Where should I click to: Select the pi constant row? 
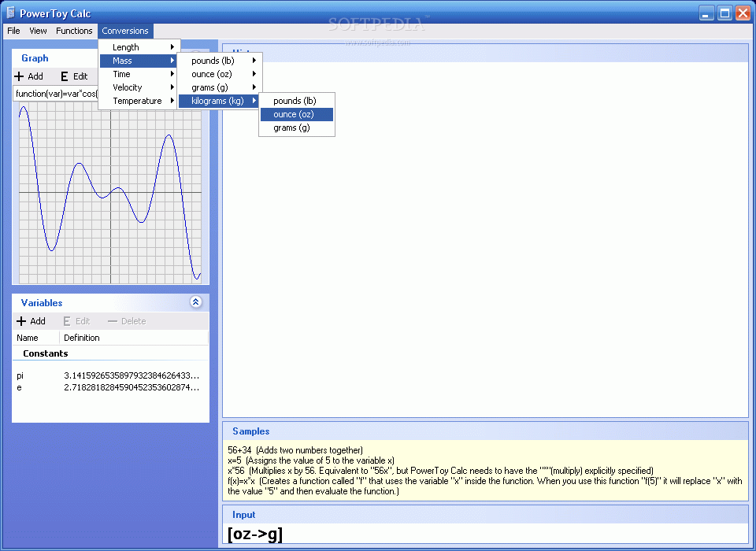110,375
